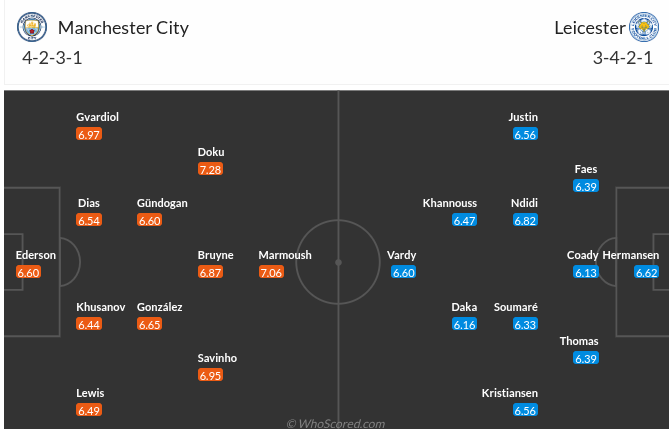Screen dimensions: 669x429
Task: Select Doku's 7.28 rating badge
Action: 210,170
